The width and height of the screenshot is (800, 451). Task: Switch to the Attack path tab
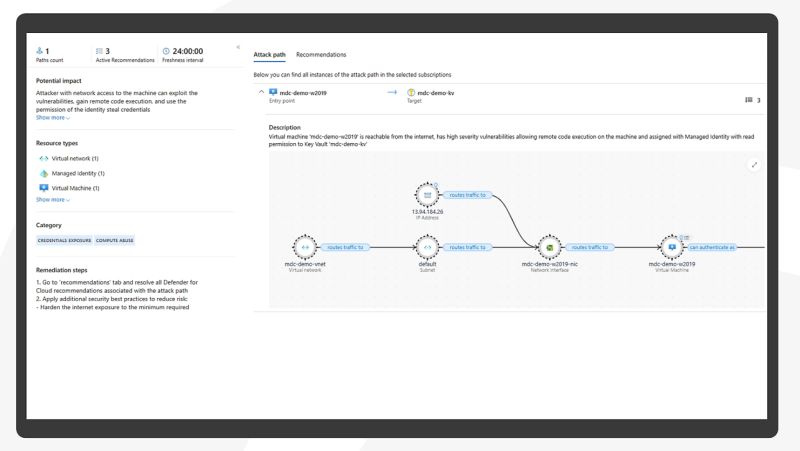(x=269, y=55)
